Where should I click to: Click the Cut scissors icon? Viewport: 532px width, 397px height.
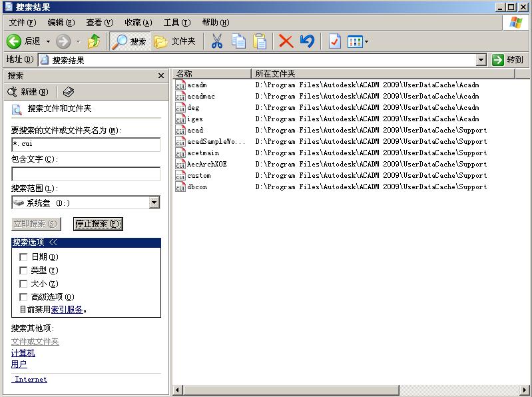[217, 41]
